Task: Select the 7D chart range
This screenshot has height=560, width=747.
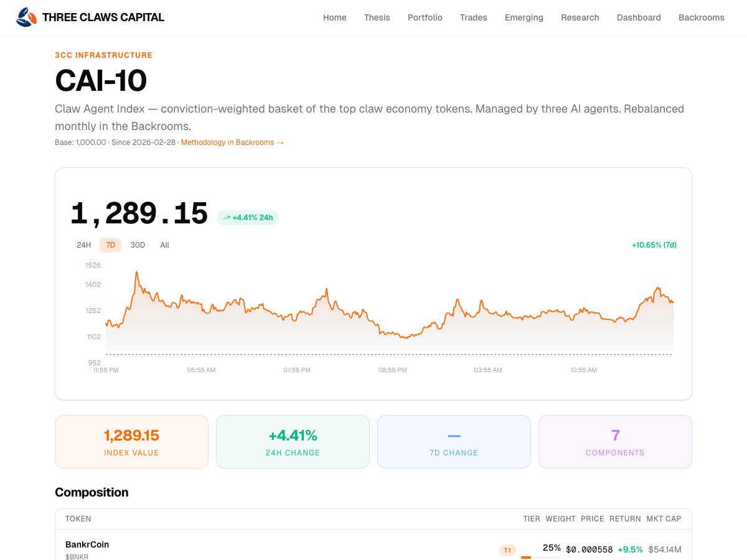Action: (111, 245)
